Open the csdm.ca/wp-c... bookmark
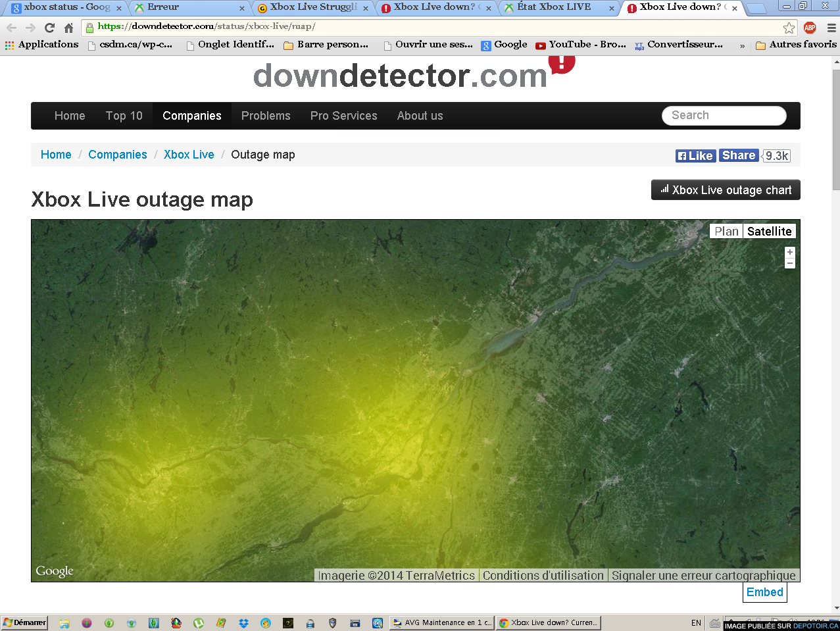This screenshot has width=840, height=631. click(x=129, y=45)
